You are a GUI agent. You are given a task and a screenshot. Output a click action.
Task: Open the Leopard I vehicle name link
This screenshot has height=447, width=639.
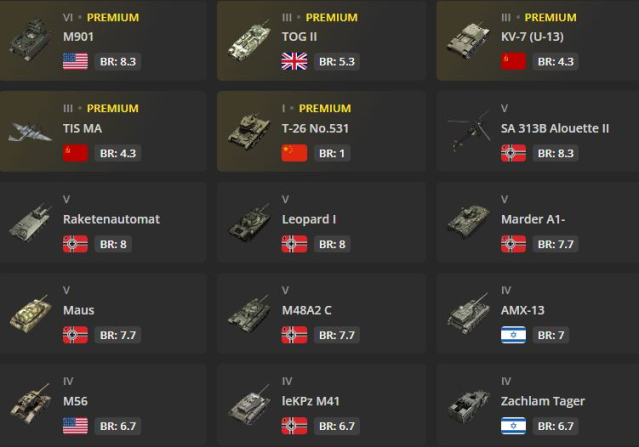pos(309,219)
